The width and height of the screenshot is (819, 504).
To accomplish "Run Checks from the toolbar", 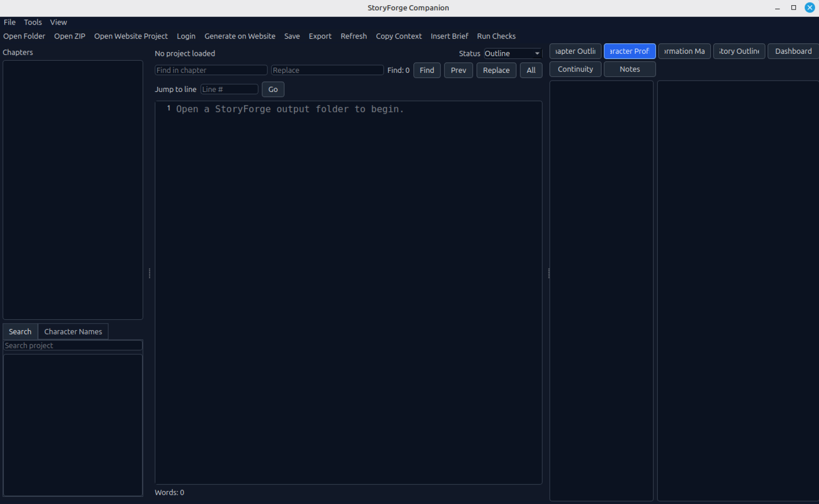I will tap(497, 36).
